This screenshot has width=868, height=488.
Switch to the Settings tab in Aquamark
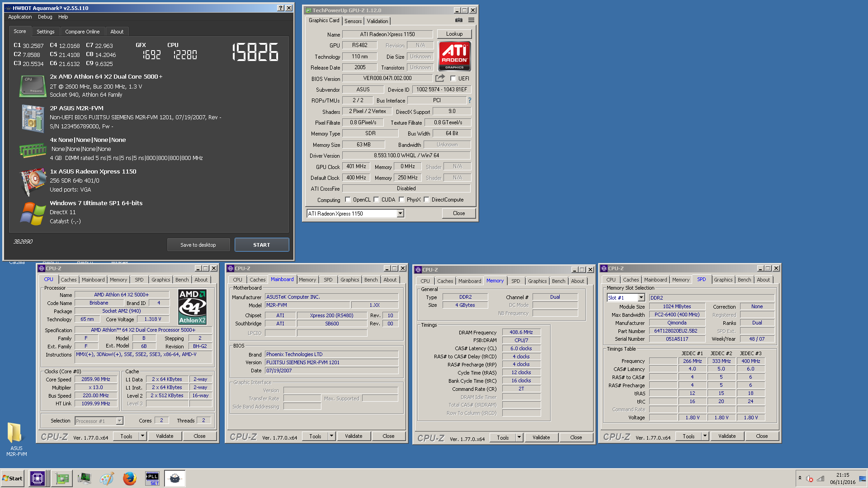tap(45, 32)
